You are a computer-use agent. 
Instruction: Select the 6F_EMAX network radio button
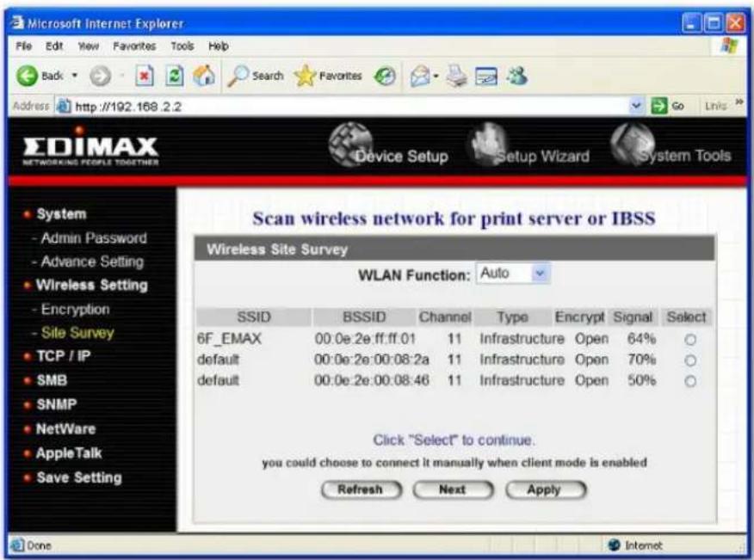click(x=690, y=340)
